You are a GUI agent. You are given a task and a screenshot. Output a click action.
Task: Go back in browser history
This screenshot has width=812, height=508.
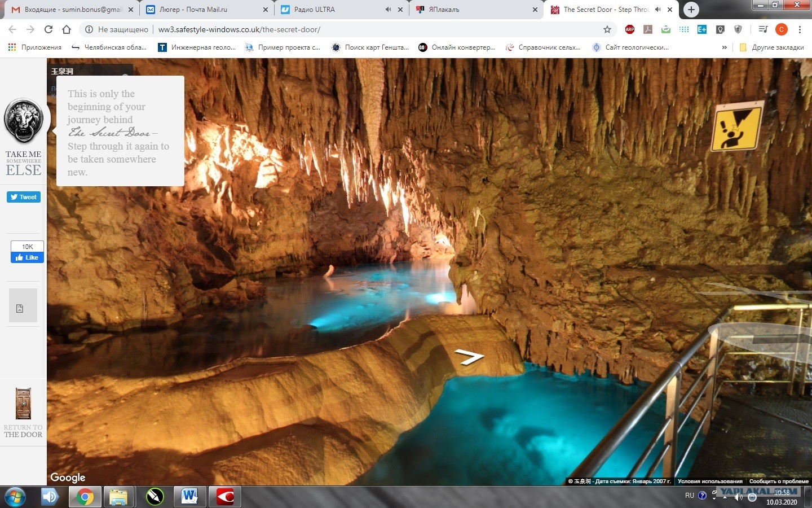[x=12, y=29]
